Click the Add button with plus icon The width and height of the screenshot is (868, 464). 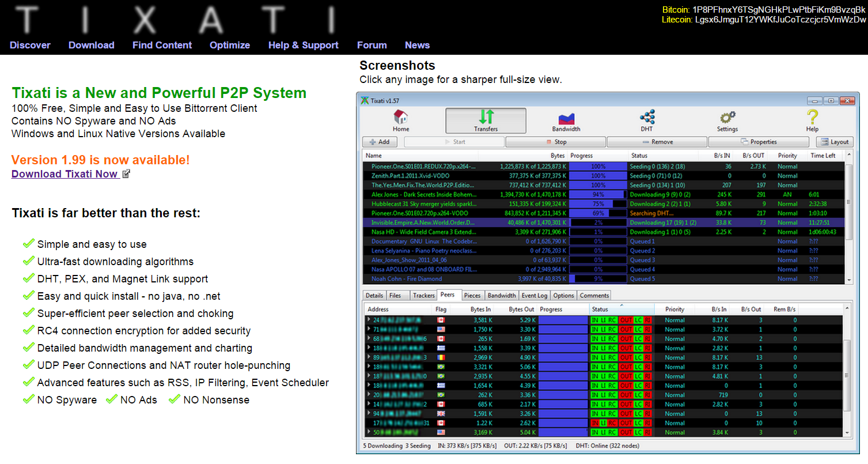point(380,142)
